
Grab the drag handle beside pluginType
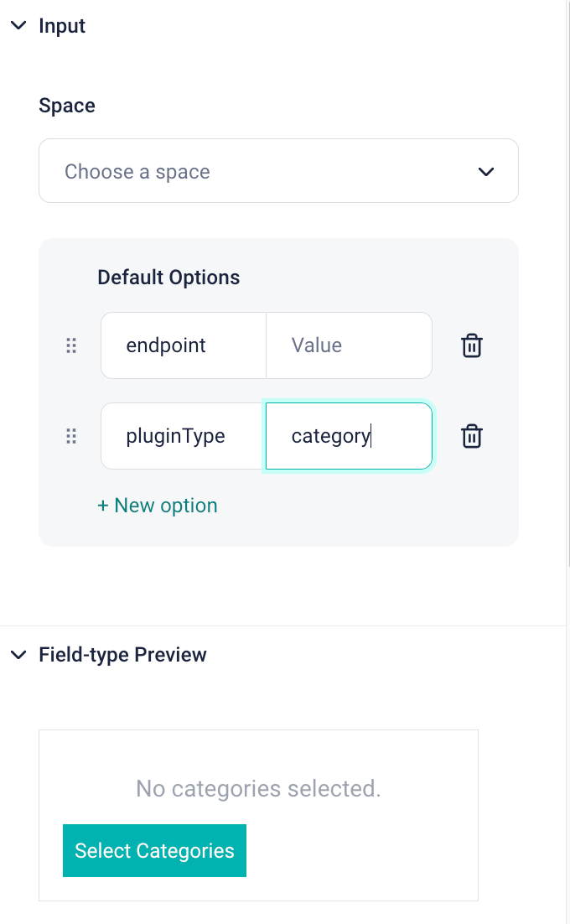coord(71,436)
